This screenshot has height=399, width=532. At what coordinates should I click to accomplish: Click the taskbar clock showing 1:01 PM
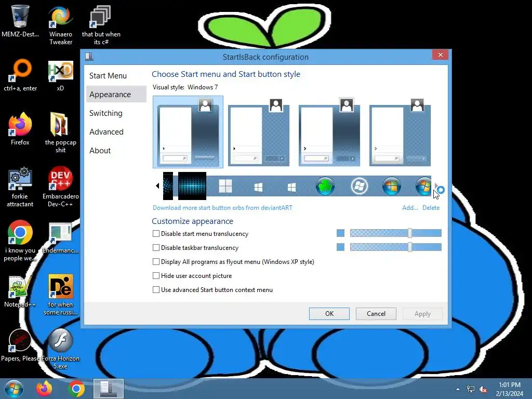510,389
